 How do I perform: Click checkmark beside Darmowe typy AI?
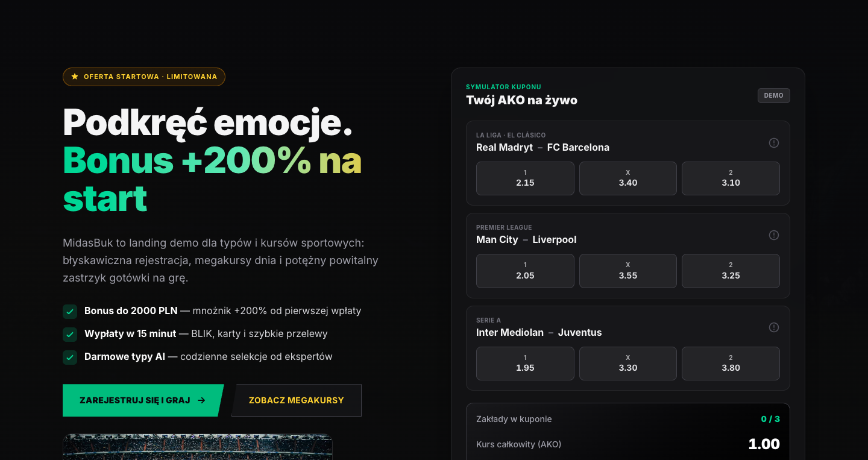(x=70, y=357)
